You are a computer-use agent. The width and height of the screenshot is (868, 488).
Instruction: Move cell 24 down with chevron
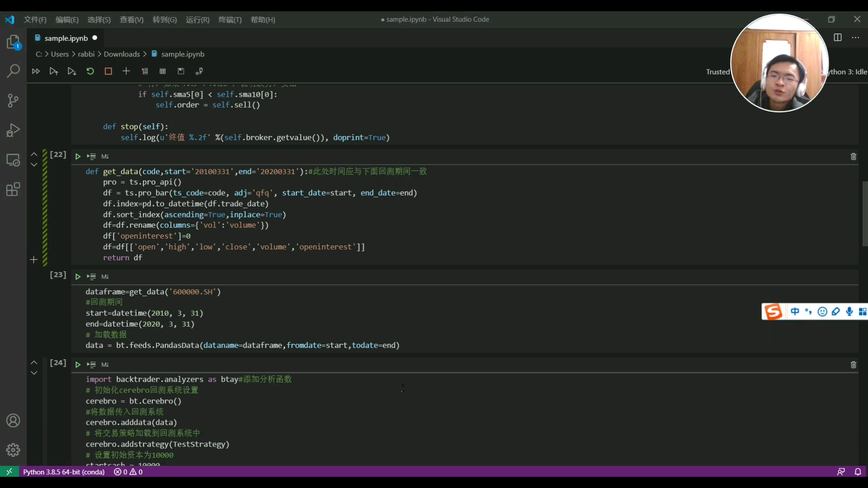[34, 373]
